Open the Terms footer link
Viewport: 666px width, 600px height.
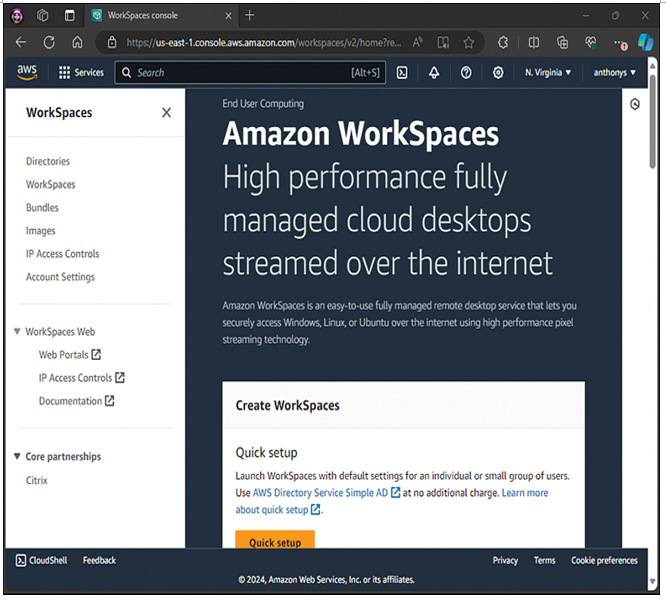[545, 561]
